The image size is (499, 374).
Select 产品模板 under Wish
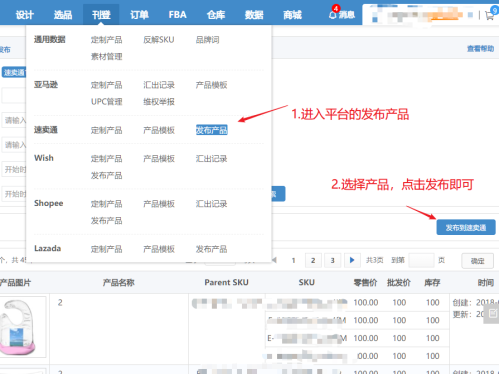[159, 159]
